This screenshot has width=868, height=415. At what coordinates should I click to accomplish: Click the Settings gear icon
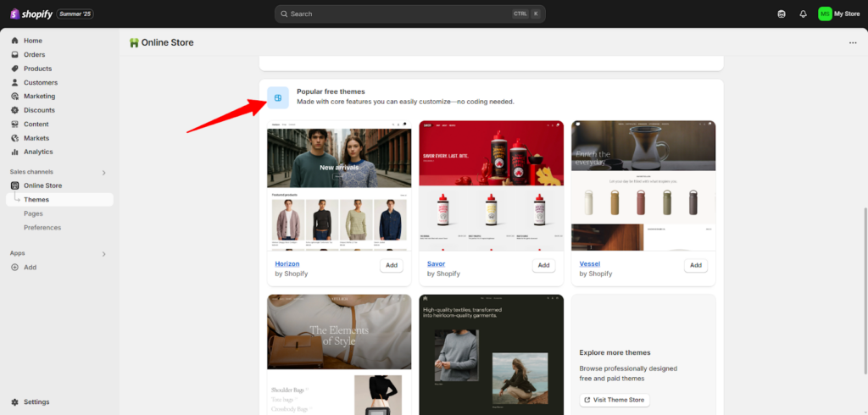(15, 402)
